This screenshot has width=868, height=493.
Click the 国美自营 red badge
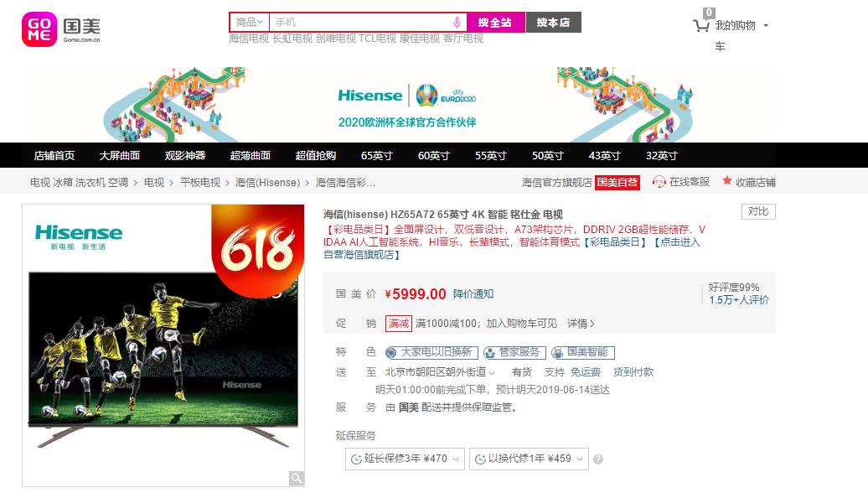coord(617,183)
